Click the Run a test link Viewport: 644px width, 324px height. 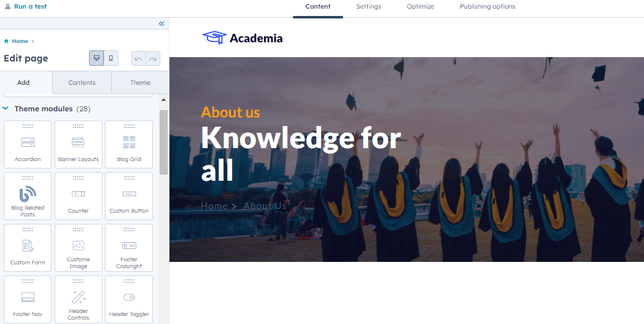(x=25, y=7)
